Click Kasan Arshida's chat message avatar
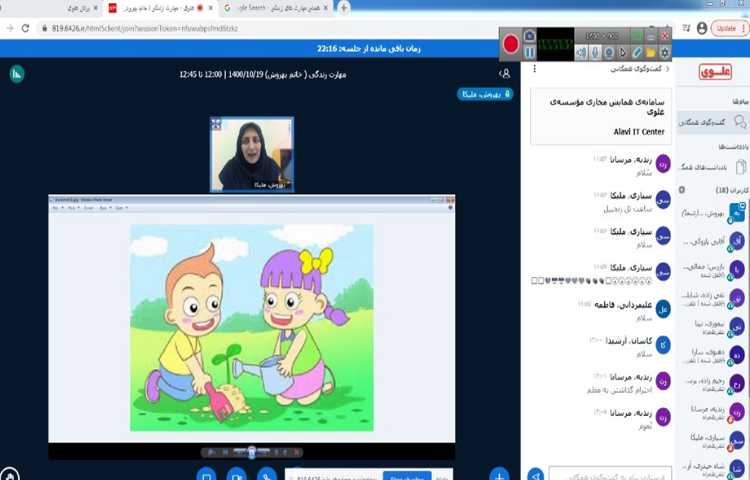The height and width of the screenshot is (480, 750). [x=663, y=345]
